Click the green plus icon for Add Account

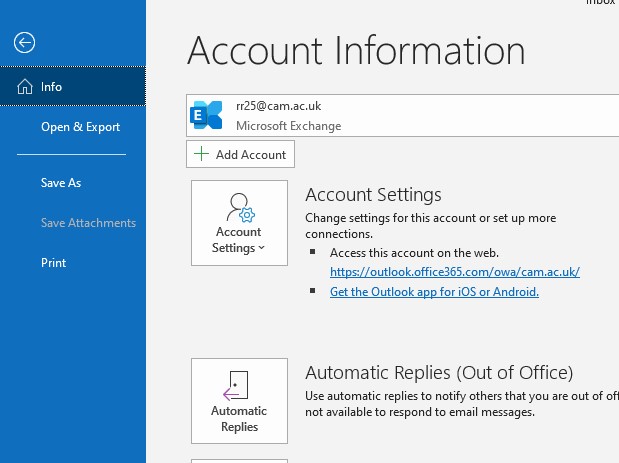tap(201, 154)
